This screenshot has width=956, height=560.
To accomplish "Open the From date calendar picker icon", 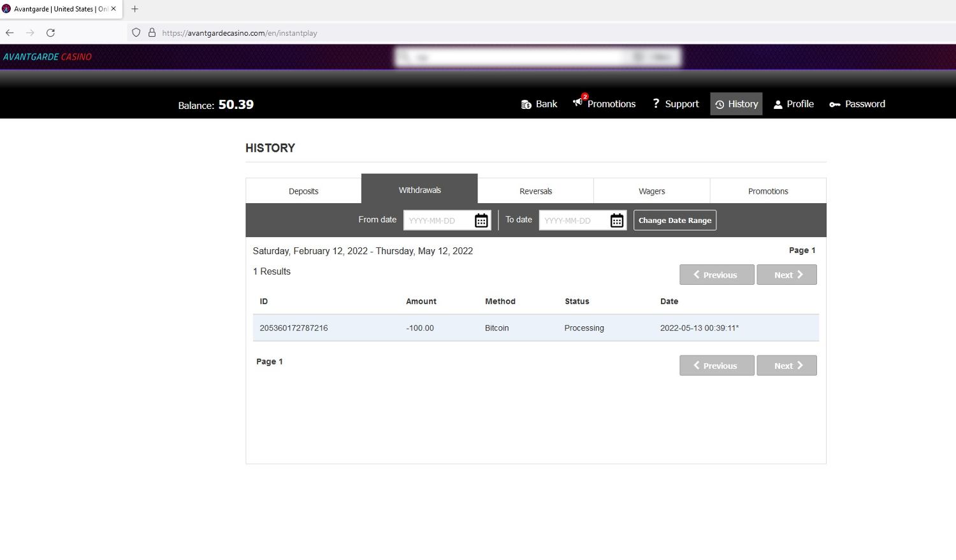I will tap(481, 220).
